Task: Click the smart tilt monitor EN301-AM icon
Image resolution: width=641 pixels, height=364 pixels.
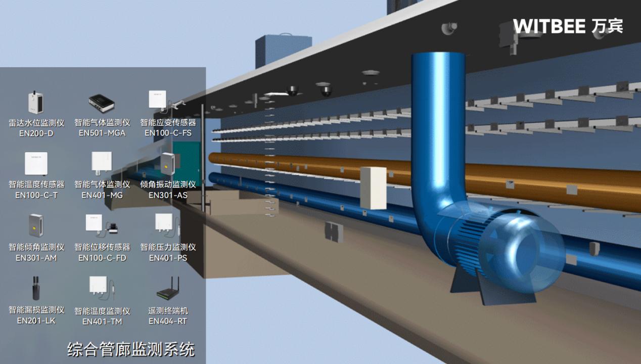Action: [36, 226]
